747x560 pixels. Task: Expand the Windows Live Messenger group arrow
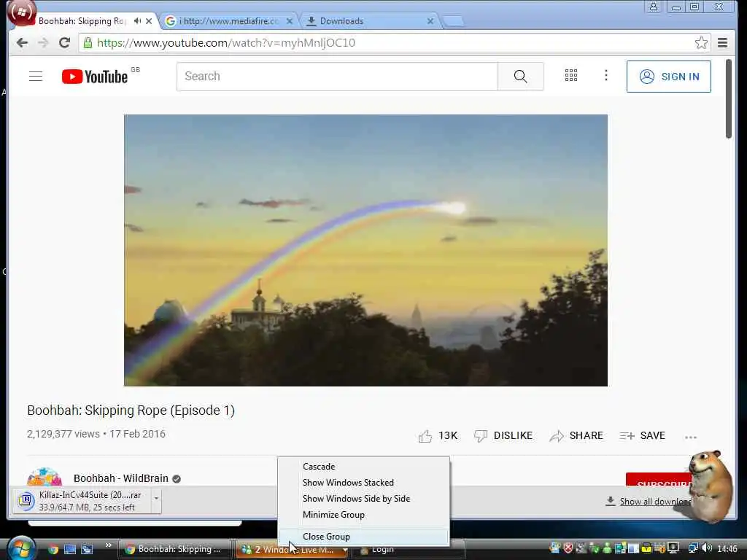click(345, 550)
